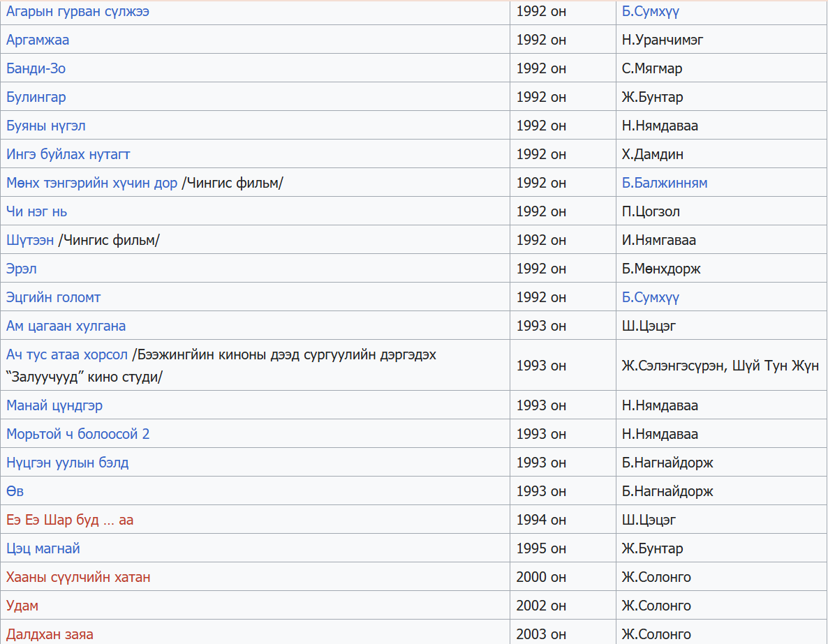828x644 pixels.
Task: Select /Чингис фильм/ text beside Шүтээн
Action: [109, 240]
